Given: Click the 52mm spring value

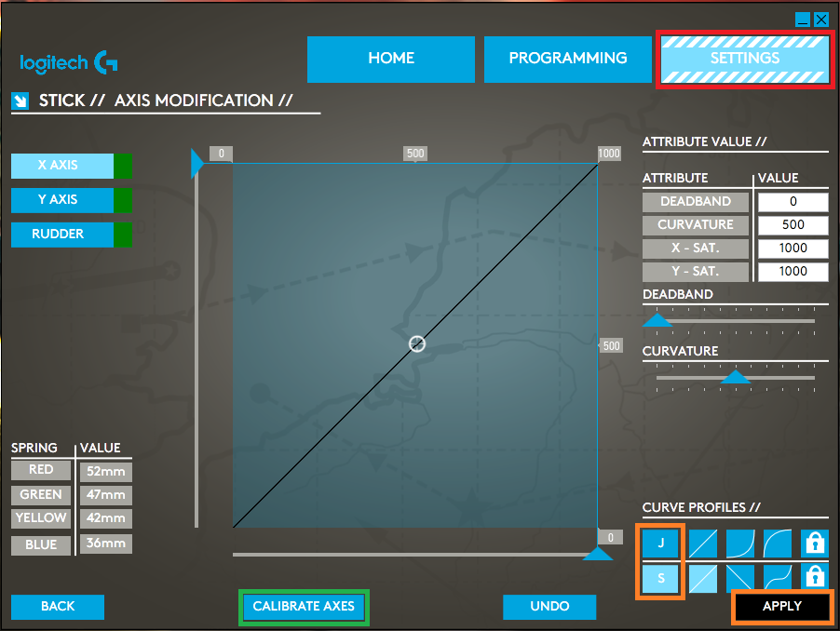Looking at the screenshot, I should (106, 472).
